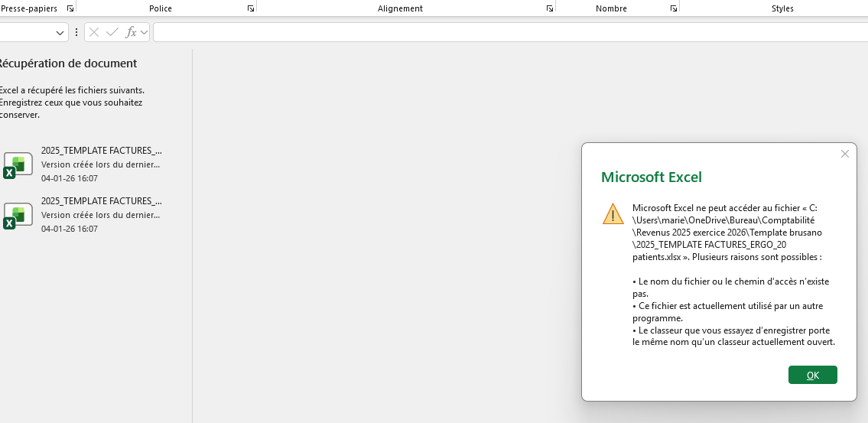868x423 pixels.
Task: Cancel formula entry with X icon
Action: (x=94, y=32)
